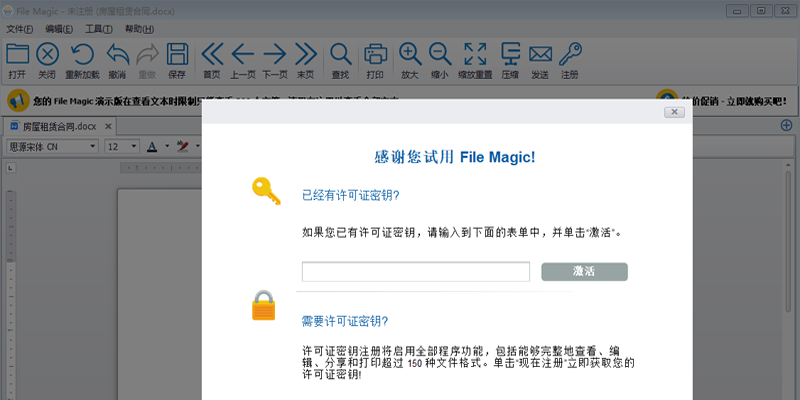Go to next page with 下一页
Screen dimensions: 800x400
click(x=275, y=54)
